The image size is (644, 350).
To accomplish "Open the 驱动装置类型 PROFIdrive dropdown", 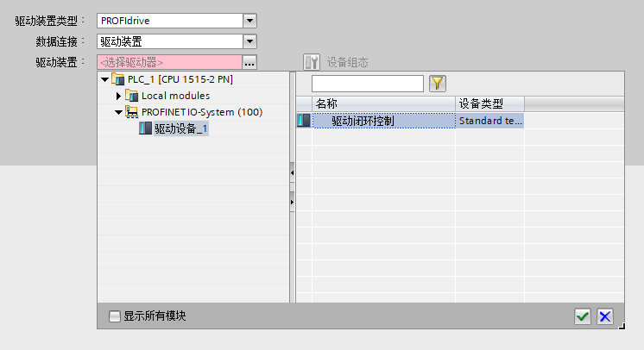I will pyautogui.click(x=249, y=20).
